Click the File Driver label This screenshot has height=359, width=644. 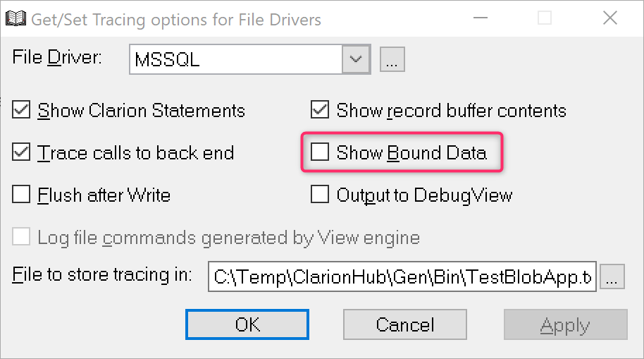coord(57,58)
